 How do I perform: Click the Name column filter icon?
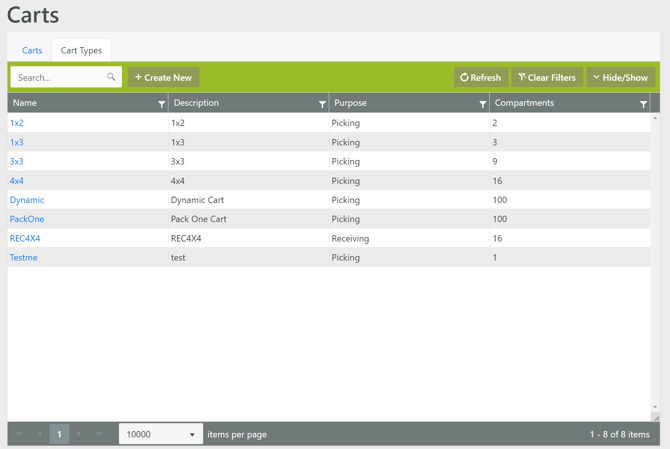161,104
